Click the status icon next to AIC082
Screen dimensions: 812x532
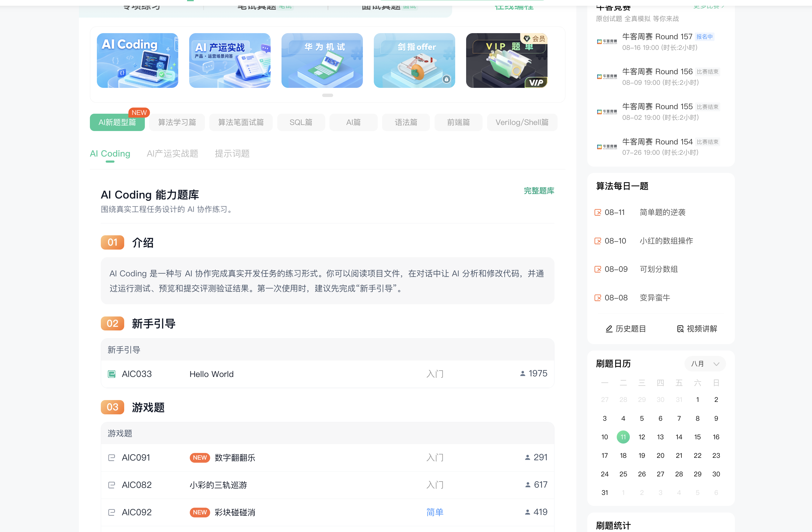click(111, 485)
